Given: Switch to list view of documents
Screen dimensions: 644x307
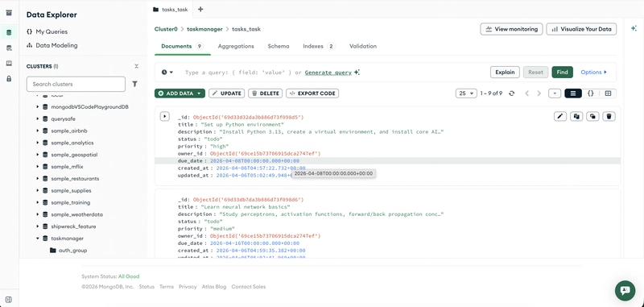Looking at the screenshot, I should coord(573,93).
